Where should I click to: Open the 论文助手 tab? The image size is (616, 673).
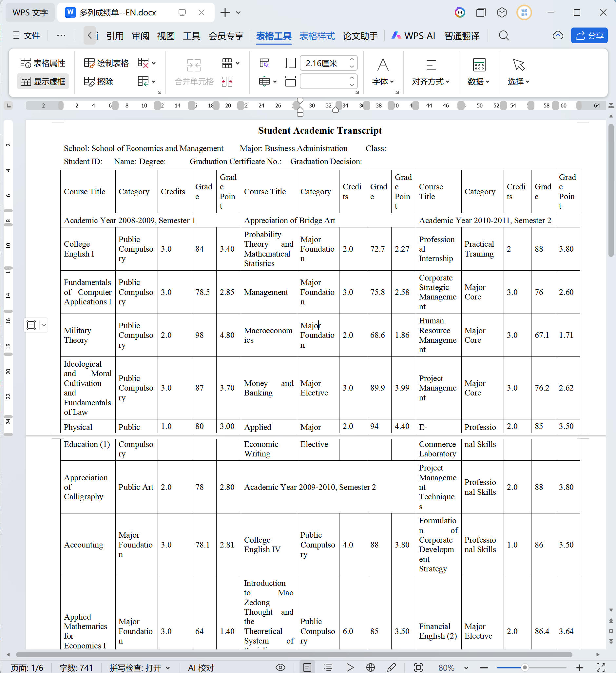pyautogui.click(x=360, y=36)
